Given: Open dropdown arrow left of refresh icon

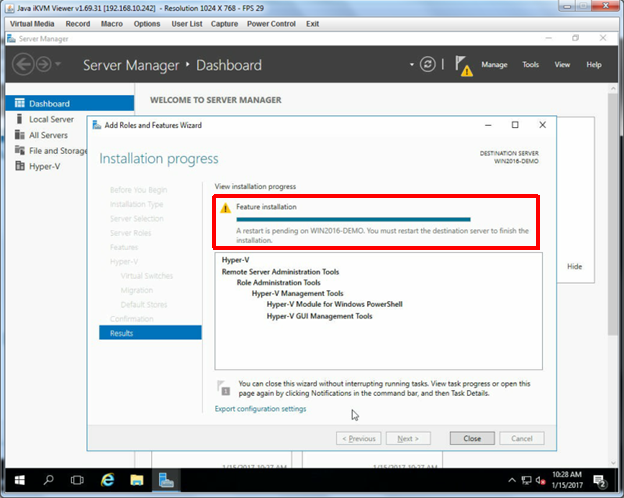Looking at the screenshot, I should (411, 64).
